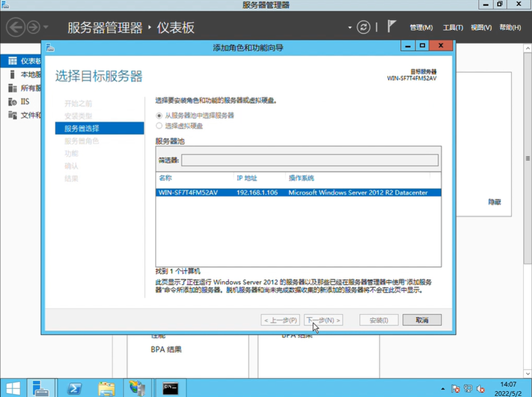The height and width of the screenshot is (397, 532).
Task: Refresh the Server Manager dashboard
Action: click(x=363, y=27)
